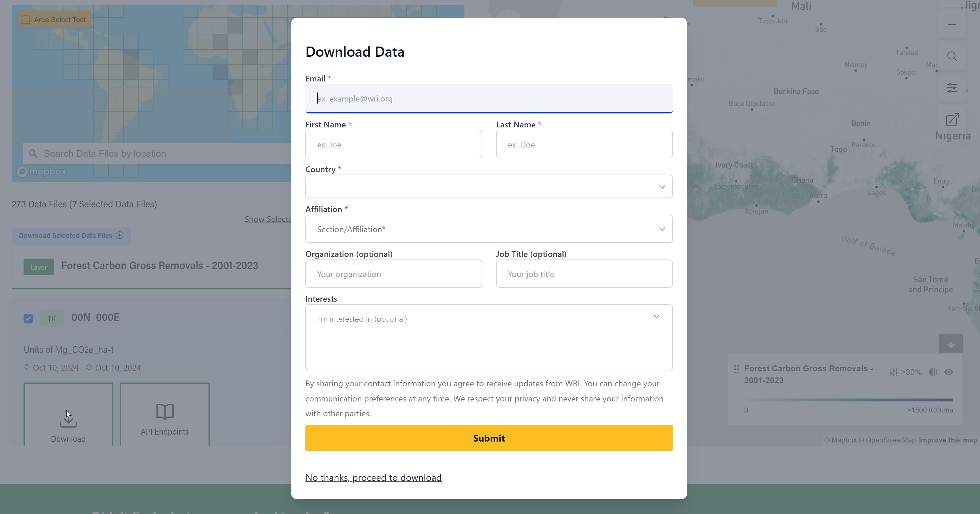Click the canopy density threshold >30% icon
The width and height of the screenshot is (980, 514).
coord(894,372)
